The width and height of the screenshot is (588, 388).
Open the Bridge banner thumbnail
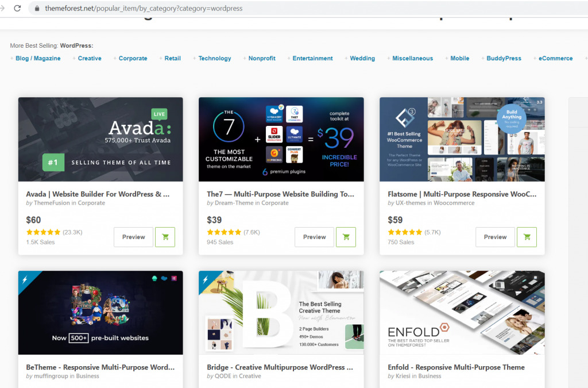(x=281, y=313)
